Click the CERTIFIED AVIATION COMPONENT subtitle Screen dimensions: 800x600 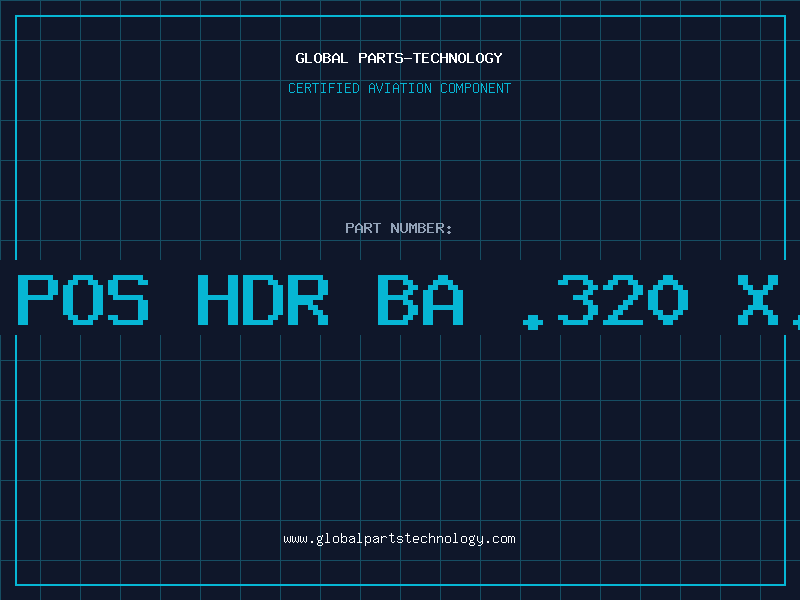coord(399,88)
